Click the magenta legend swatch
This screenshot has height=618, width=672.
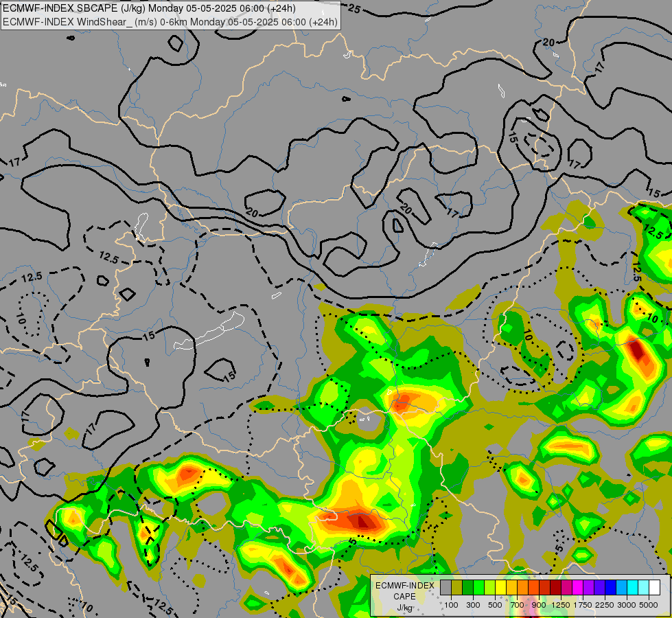(578, 588)
